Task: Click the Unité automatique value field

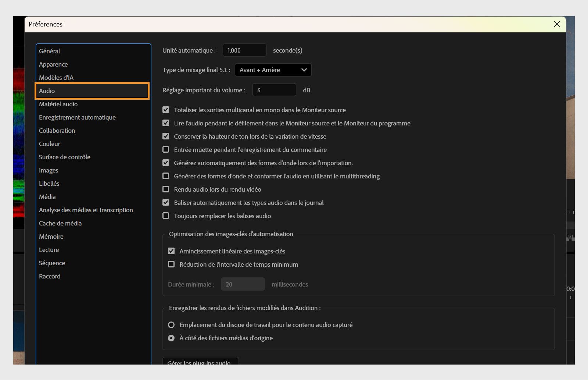Action: 244,50
